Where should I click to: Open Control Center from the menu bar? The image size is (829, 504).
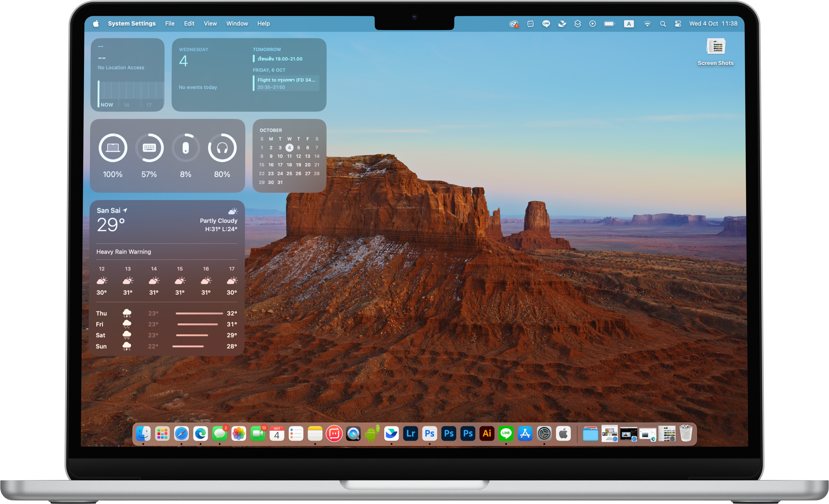tap(678, 24)
